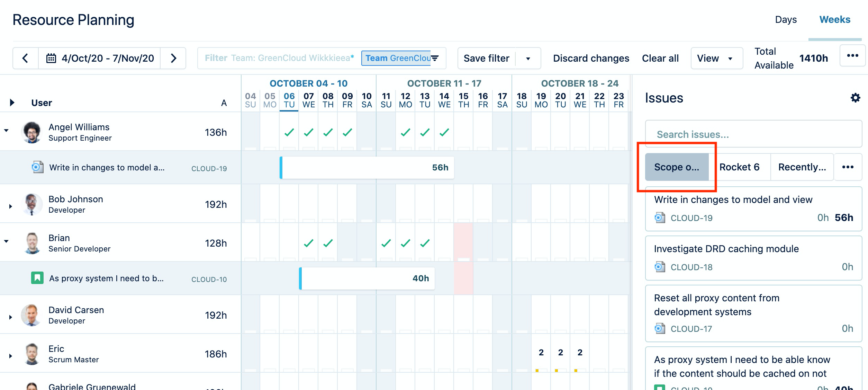The image size is (868, 390).
Task: Open the Save filter dropdown arrow
Action: (528, 59)
